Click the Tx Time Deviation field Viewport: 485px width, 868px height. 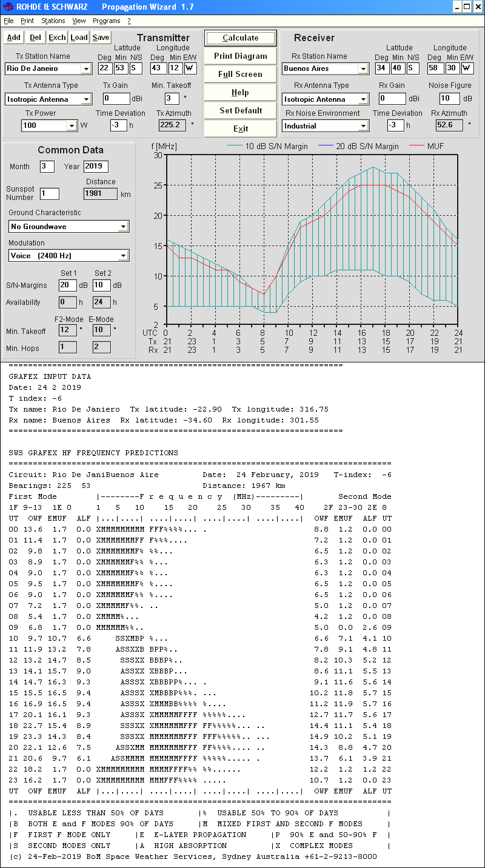click(x=118, y=125)
